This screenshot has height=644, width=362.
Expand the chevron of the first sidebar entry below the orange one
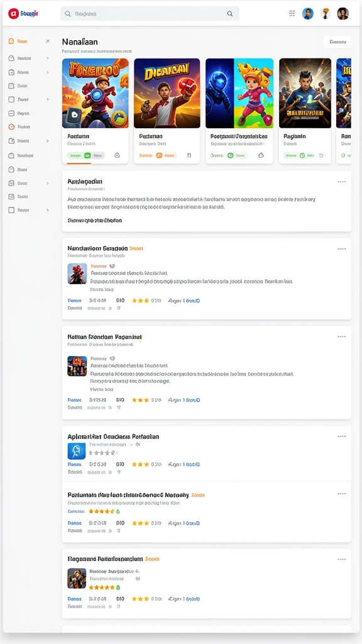[x=48, y=58]
